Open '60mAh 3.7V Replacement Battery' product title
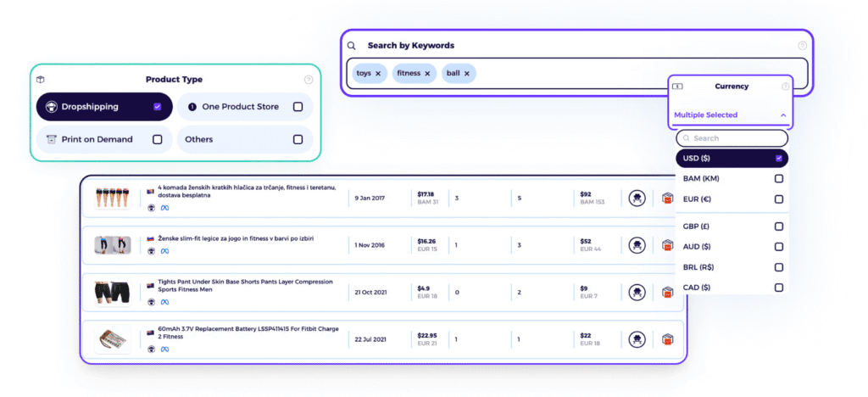868x397 pixels. [248, 333]
